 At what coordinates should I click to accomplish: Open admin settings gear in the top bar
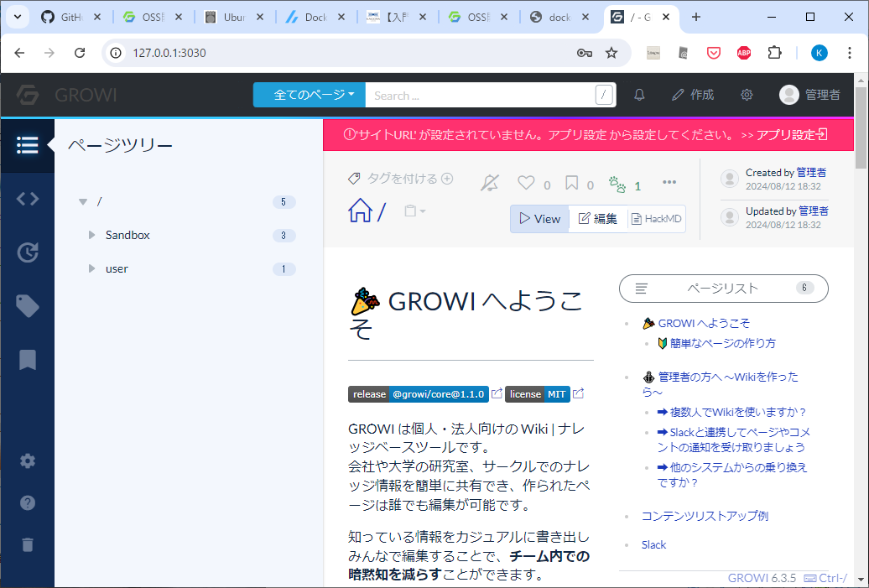747,95
